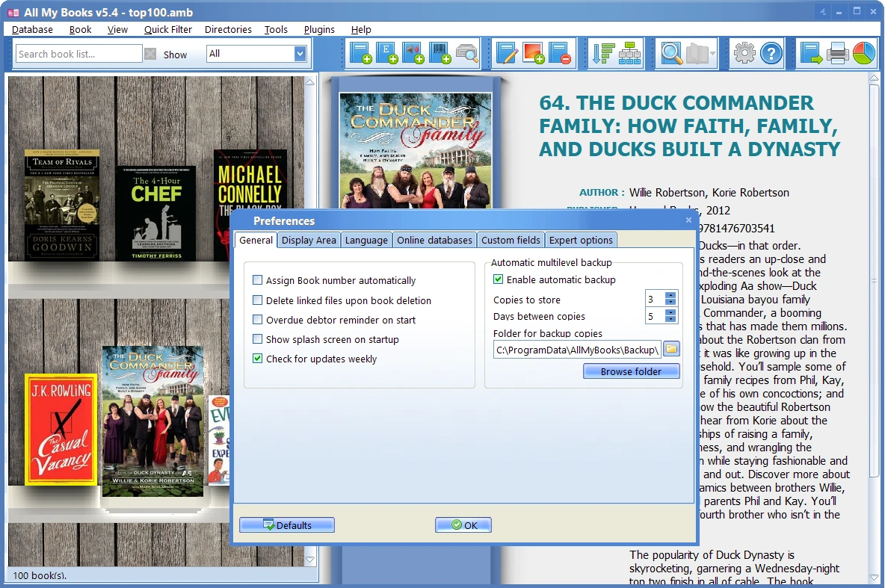885x588 pixels.
Task: Switch to the Display Area tab
Action: point(309,240)
